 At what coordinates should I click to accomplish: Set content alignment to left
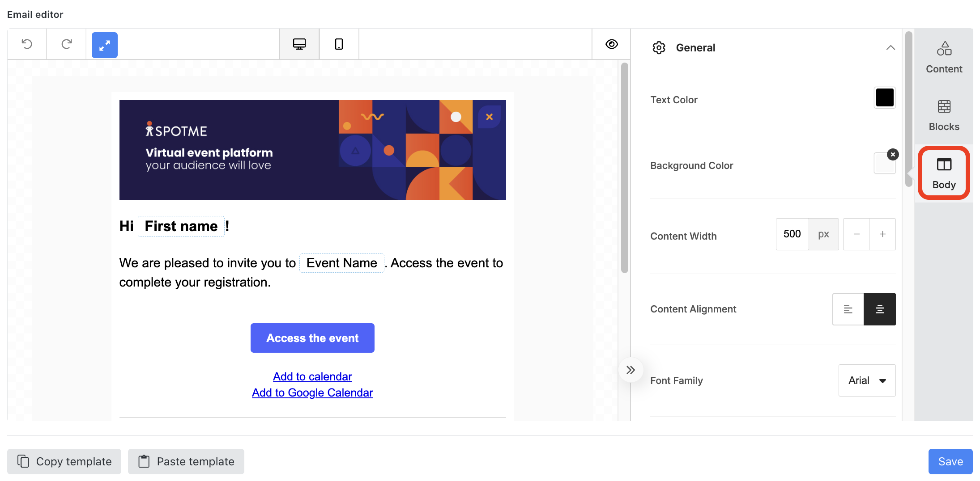848,309
